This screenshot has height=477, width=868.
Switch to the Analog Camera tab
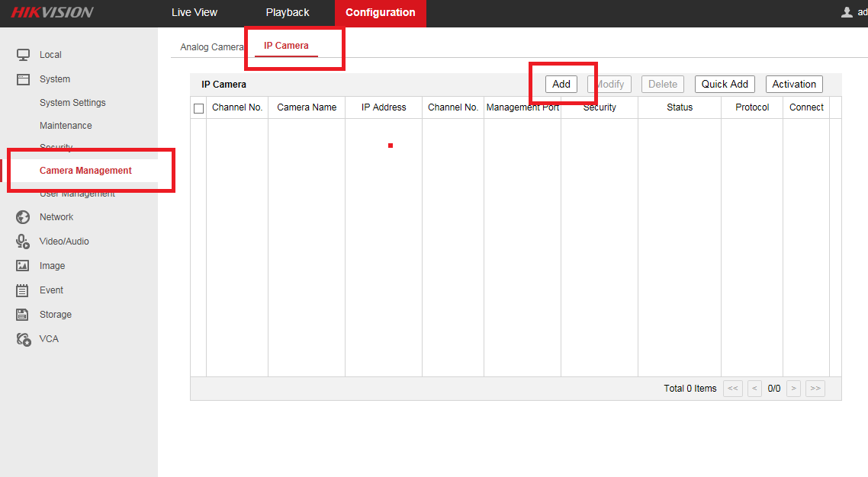(x=211, y=47)
